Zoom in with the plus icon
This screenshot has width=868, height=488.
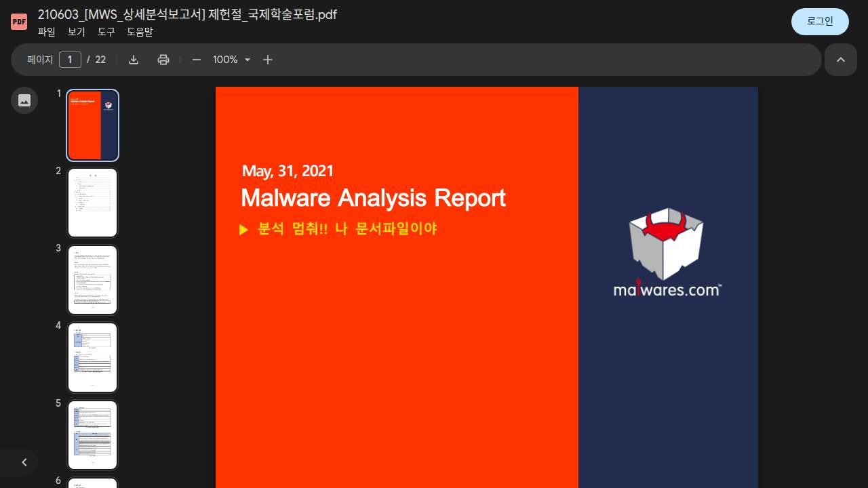268,60
